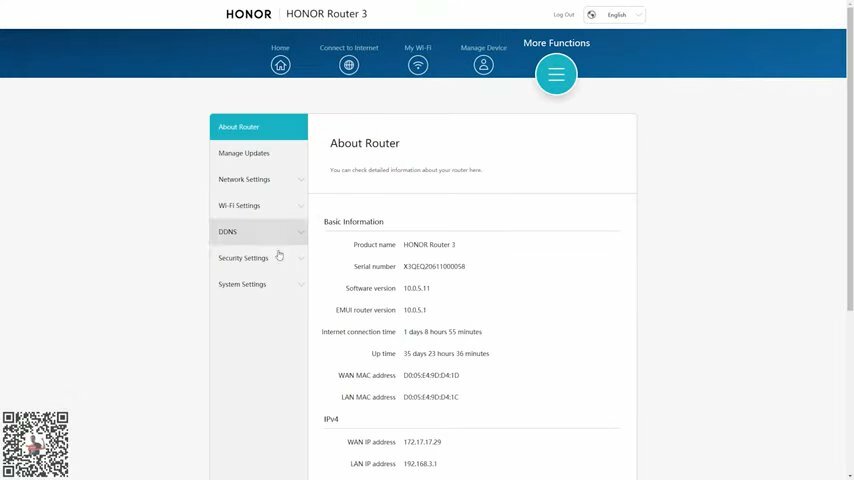This screenshot has height=480, width=854.
Task: Open the My Wi-Fi icon
Action: tap(418, 65)
